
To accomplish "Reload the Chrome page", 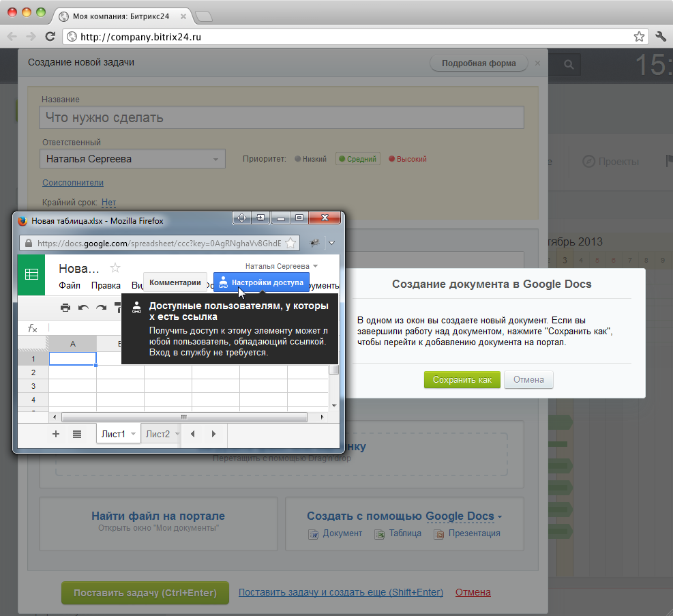I will (x=50, y=36).
